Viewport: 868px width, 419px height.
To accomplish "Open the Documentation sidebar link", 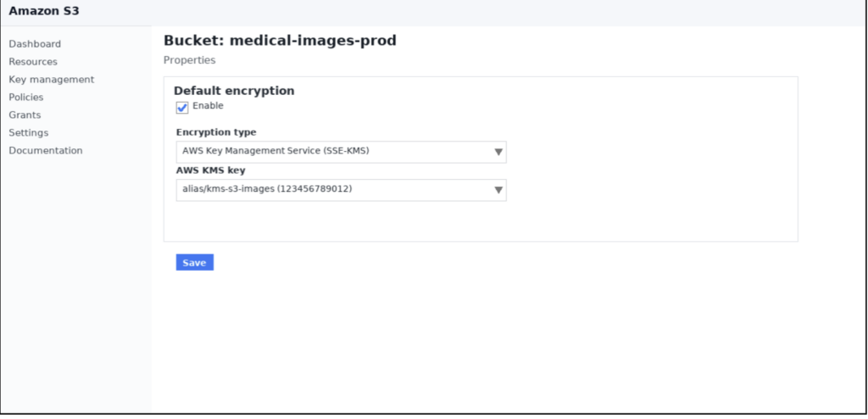I will pyautogui.click(x=46, y=150).
